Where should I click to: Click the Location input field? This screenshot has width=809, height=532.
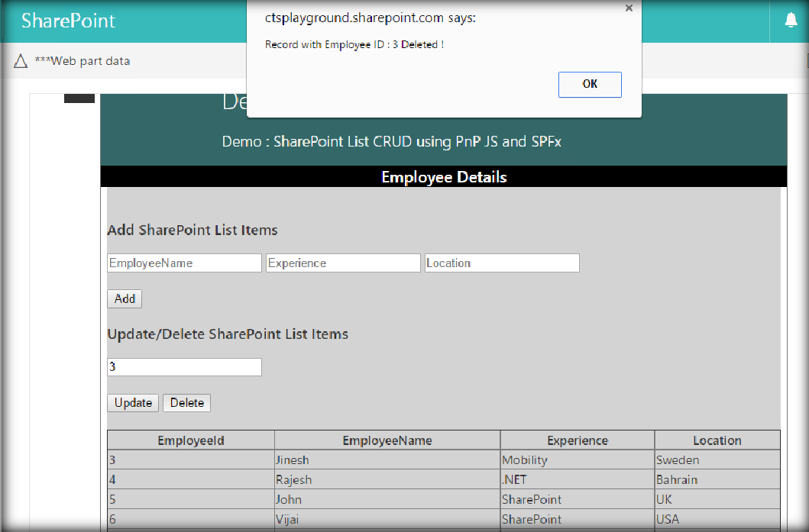coord(502,263)
